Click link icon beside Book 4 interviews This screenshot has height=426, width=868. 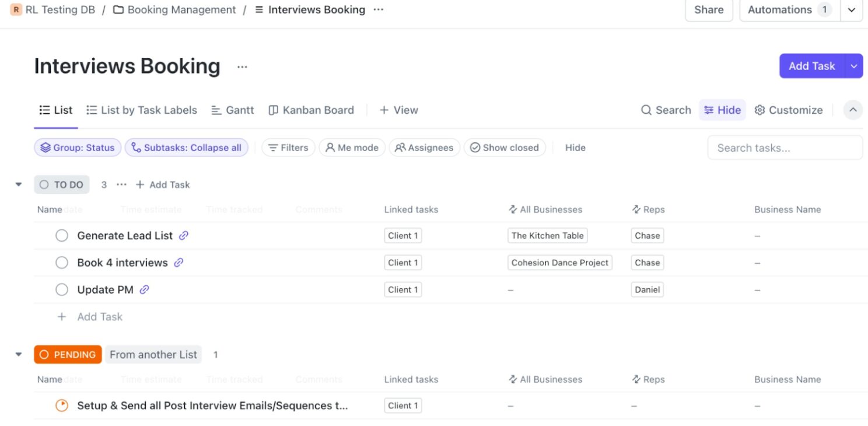point(178,263)
